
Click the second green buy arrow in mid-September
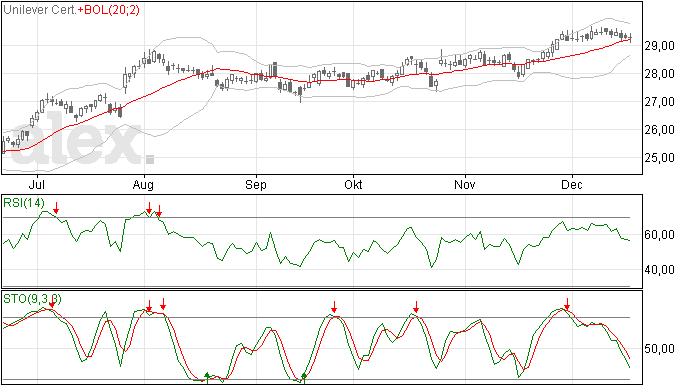[304, 378]
